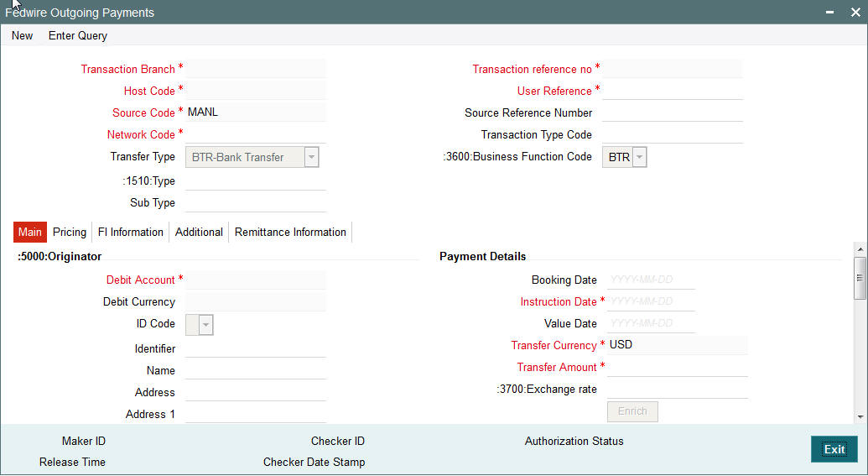Open the Business Function Code dropdown
Screen dimensions: 868x476
click(x=639, y=157)
